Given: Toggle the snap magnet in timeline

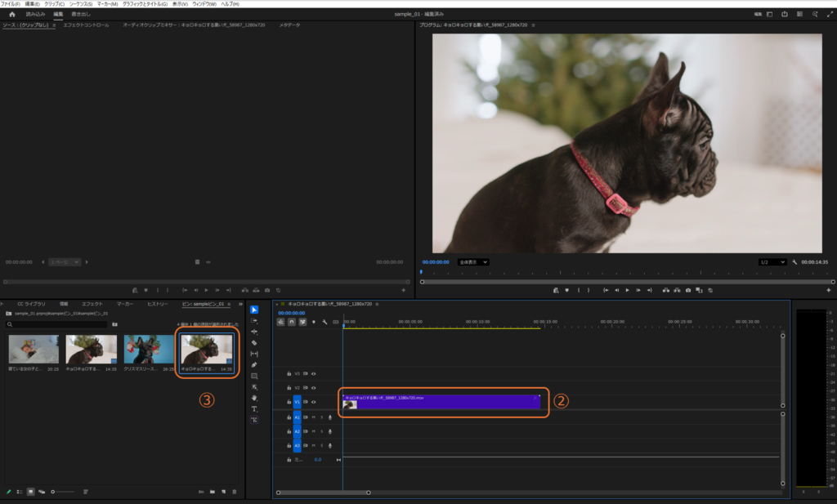Looking at the screenshot, I should click(292, 322).
